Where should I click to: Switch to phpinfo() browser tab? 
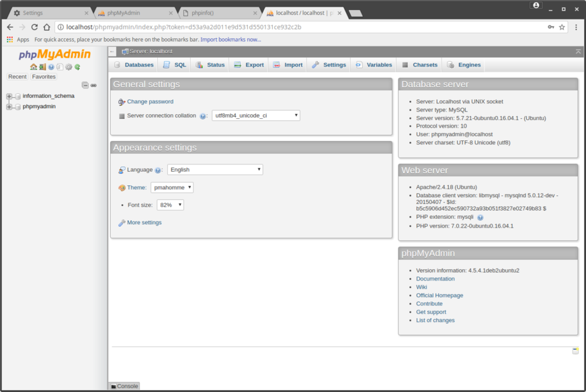pyautogui.click(x=220, y=13)
